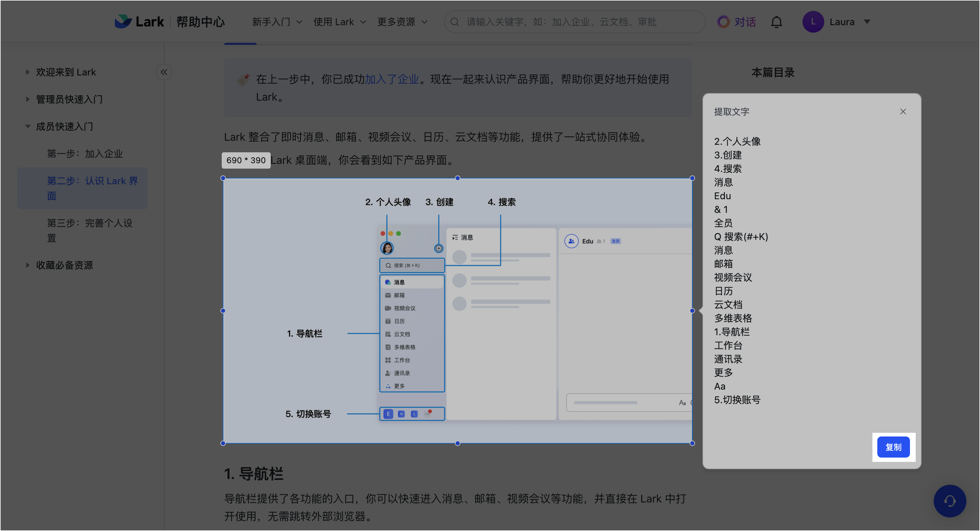Click the 提取文字 panel title
The width and height of the screenshot is (980, 531).
(731, 112)
